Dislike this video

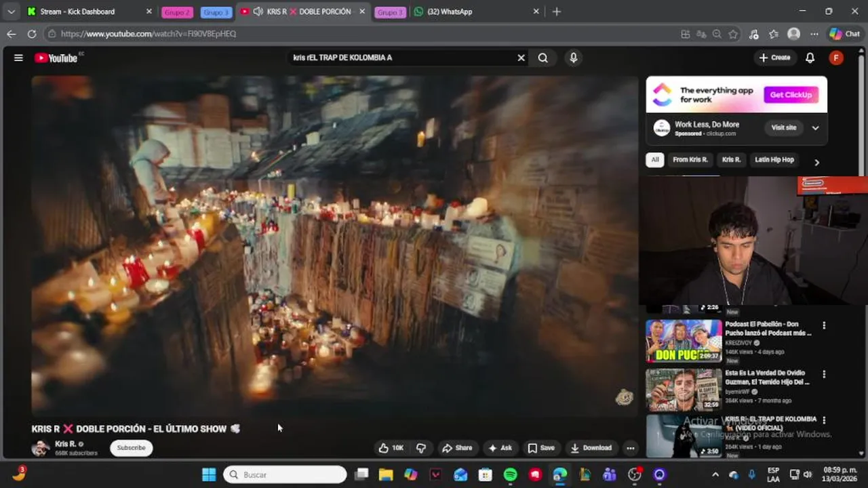[x=421, y=448]
